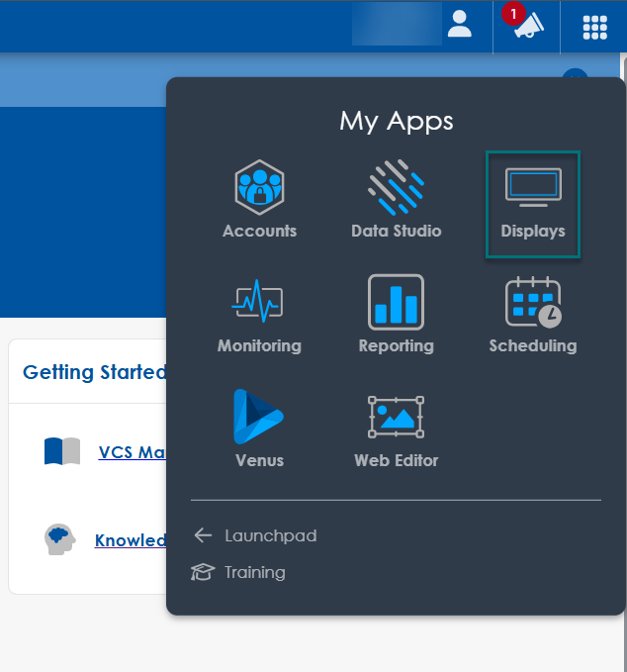Click the user profile icon

point(460,25)
